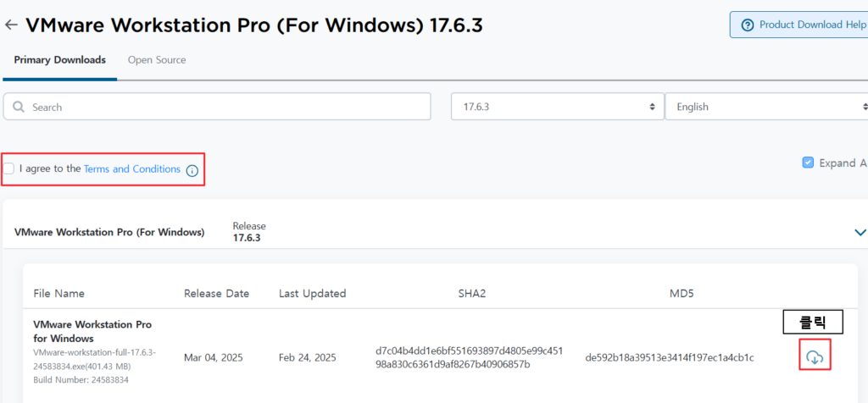868x403 pixels.
Task: Click the back arrow beside the page title
Action: click(11, 25)
